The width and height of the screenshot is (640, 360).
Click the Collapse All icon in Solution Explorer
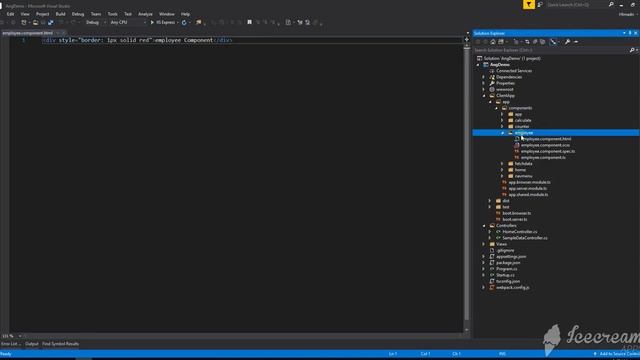pos(535,42)
